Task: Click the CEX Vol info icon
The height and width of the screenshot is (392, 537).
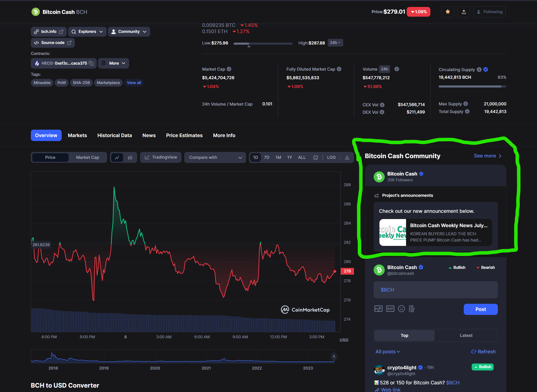Action: [x=382, y=105]
